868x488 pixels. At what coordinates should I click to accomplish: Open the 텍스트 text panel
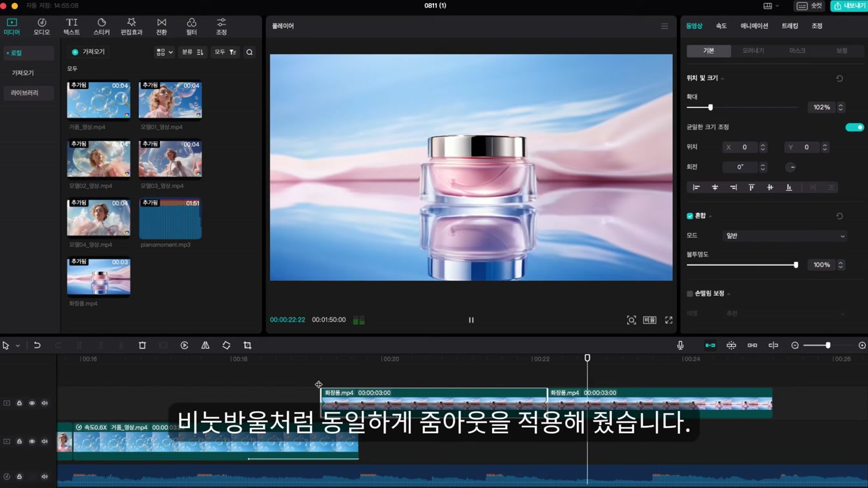(x=72, y=26)
